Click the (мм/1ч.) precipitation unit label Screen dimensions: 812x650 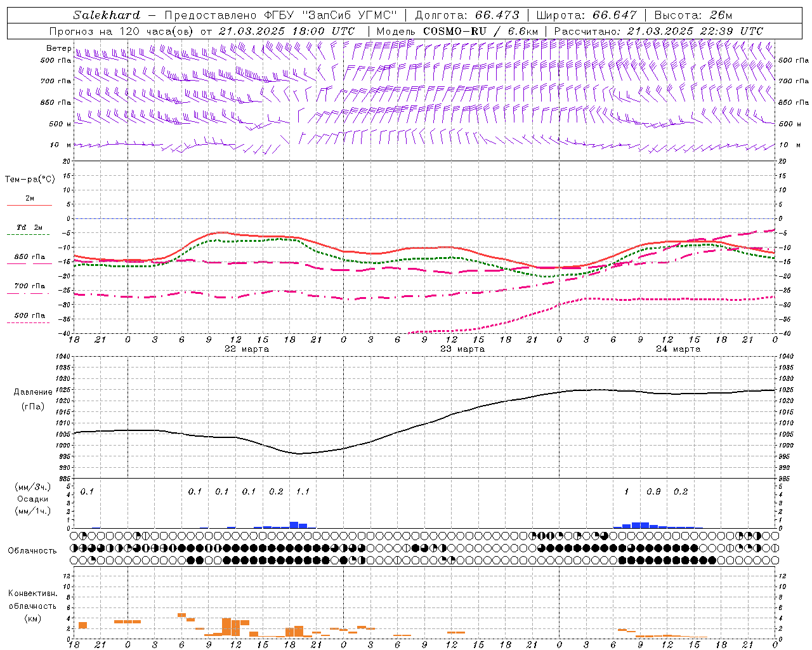(33, 511)
